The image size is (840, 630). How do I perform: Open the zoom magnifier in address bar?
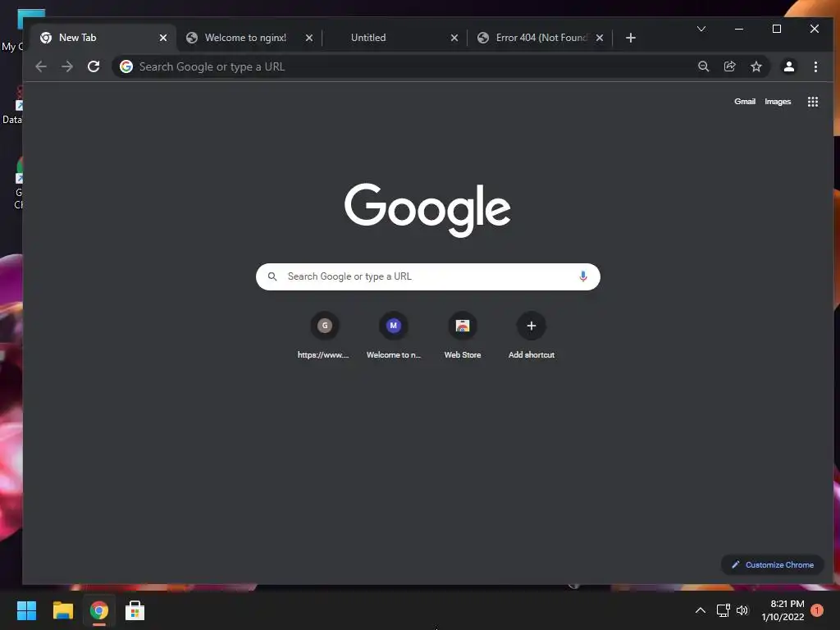point(703,66)
